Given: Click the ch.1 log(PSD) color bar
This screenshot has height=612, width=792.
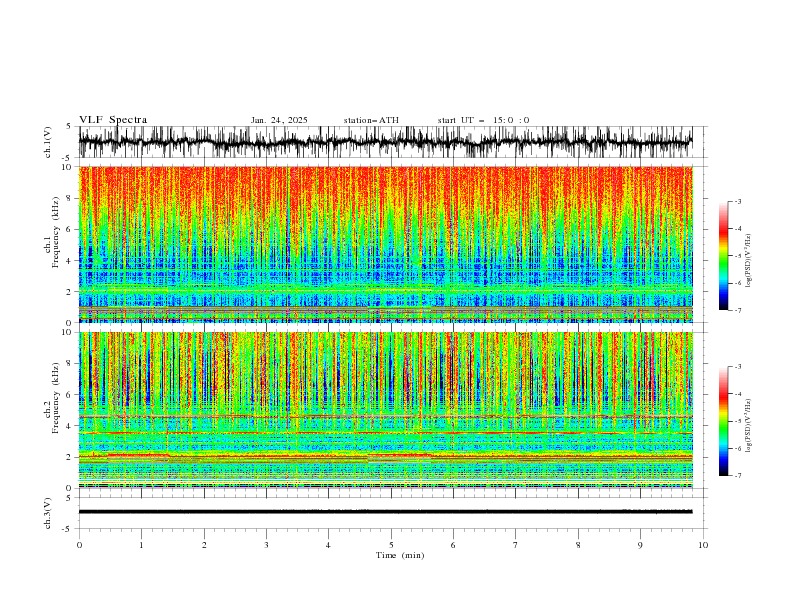Looking at the screenshot, I should coord(724,255).
